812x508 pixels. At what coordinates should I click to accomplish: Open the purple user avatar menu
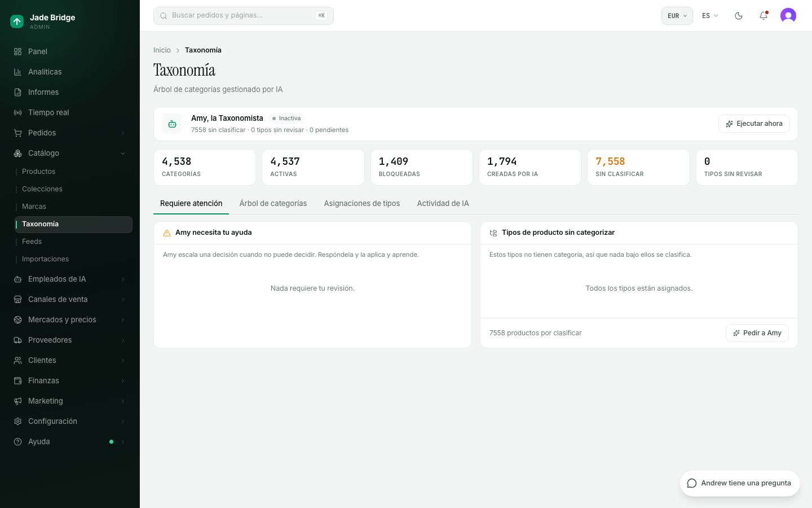click(788, 16)
